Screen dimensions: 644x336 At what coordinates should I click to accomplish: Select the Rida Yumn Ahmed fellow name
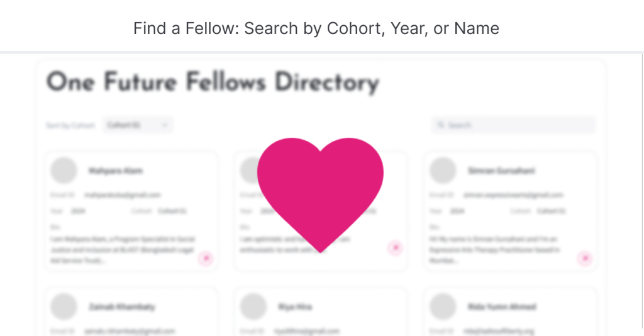click(x=502, y=307)
